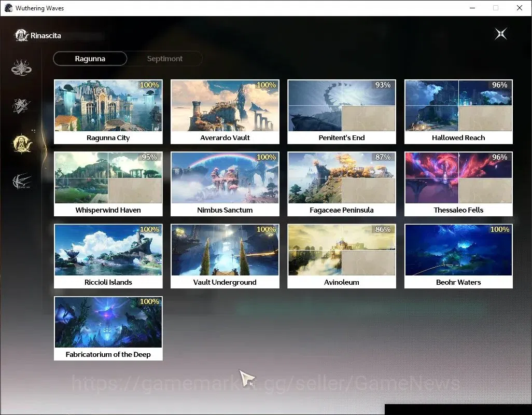The height and width of the screenshot is (415, 532).
Task: Open the Hallowed Reach area card
Action: click(x=458, y=112)
